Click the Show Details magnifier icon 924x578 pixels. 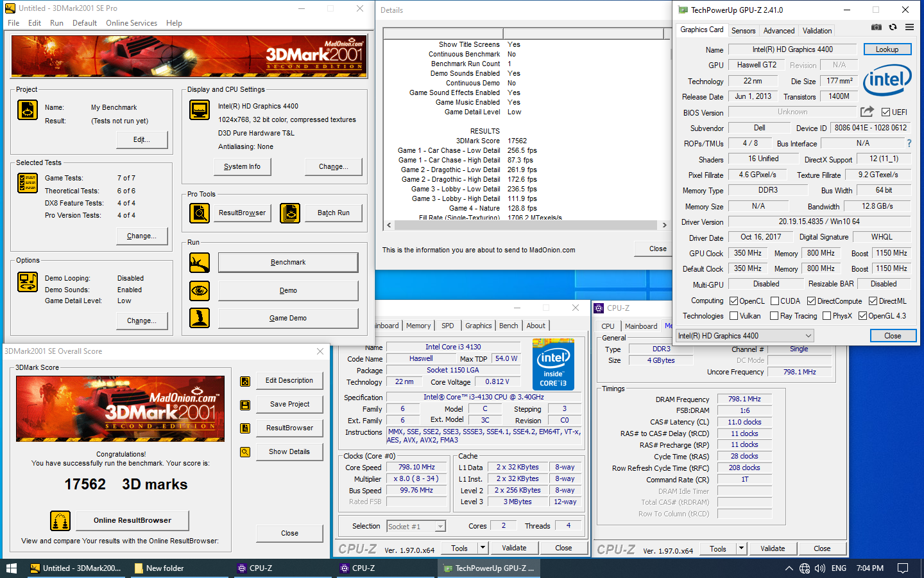tap(245, 452)
